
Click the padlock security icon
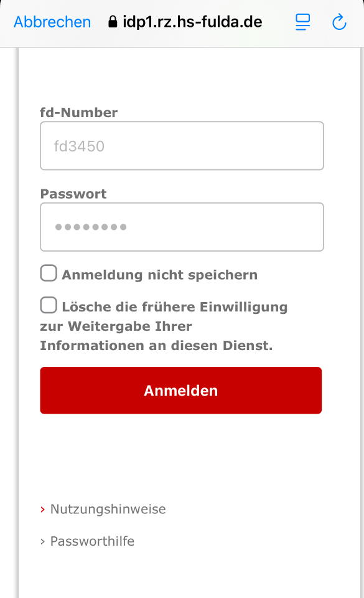point(113,22)
